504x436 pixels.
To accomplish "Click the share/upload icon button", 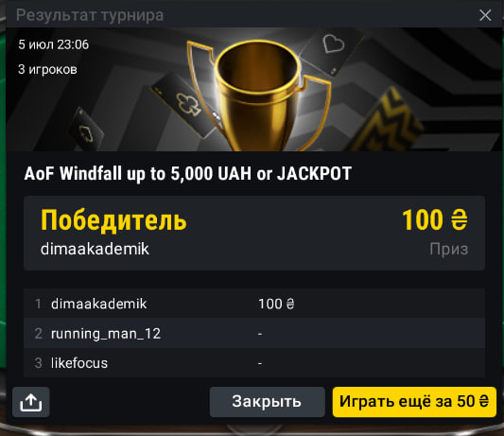I will (x=31, y=402).
